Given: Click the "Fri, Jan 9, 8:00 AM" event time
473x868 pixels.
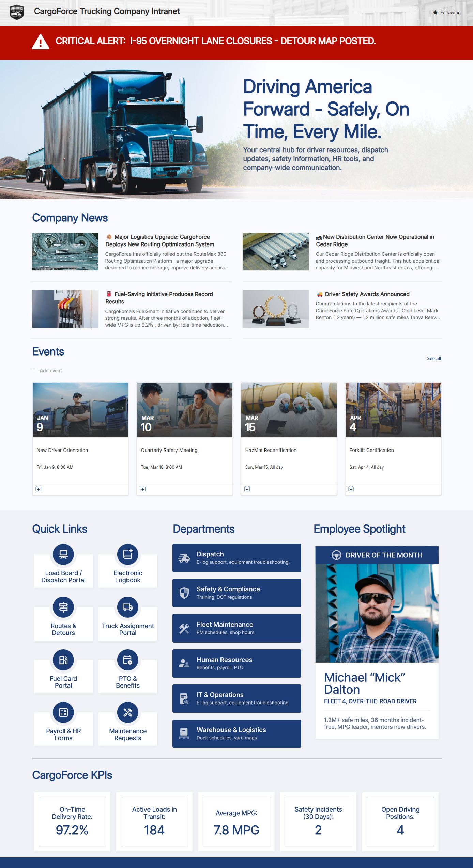Looking at the screenshot, I should [55, 467].
